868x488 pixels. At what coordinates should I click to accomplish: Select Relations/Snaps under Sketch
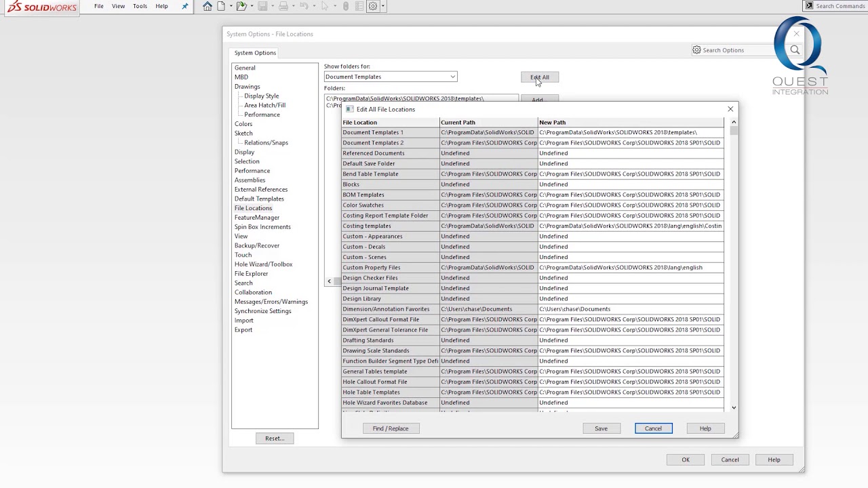(x=266, y=143)
